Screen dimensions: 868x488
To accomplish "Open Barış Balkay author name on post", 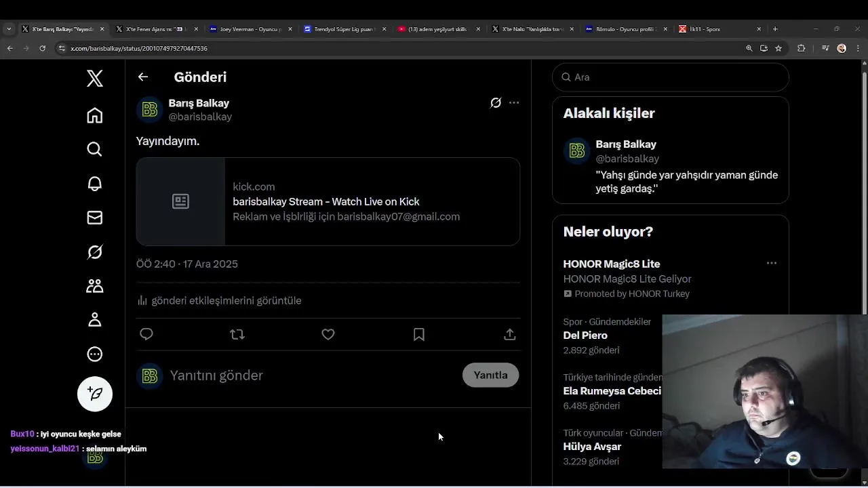I will tap(199, 103).
